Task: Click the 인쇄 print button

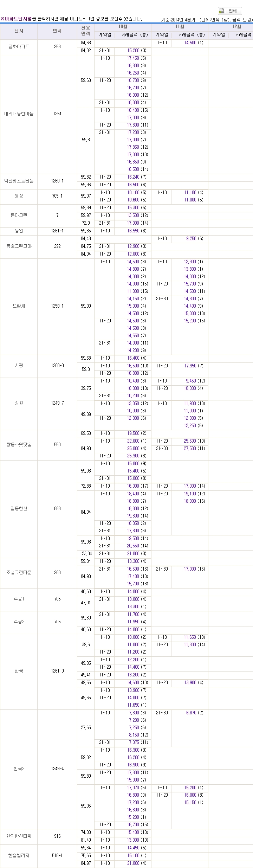Action: point(230,11)
